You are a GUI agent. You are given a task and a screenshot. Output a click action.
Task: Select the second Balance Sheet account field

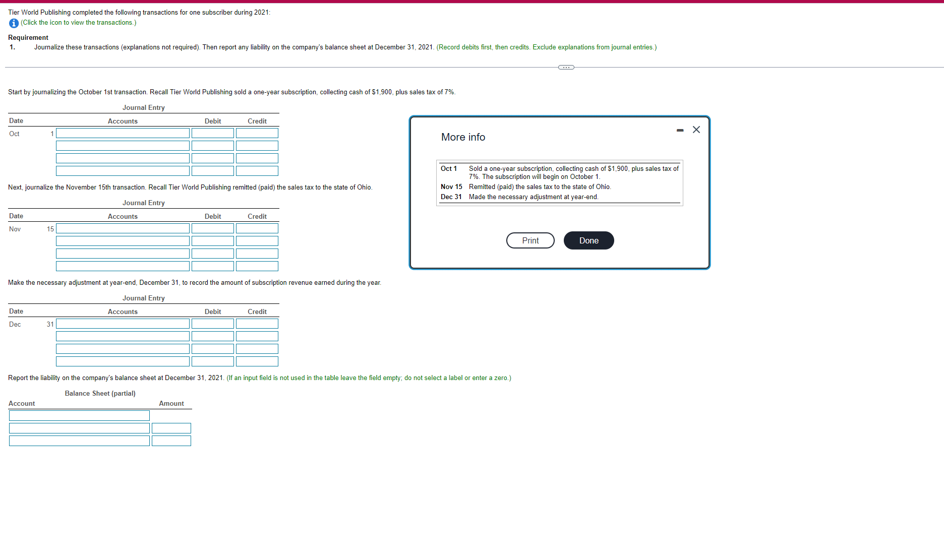(79, 428)
